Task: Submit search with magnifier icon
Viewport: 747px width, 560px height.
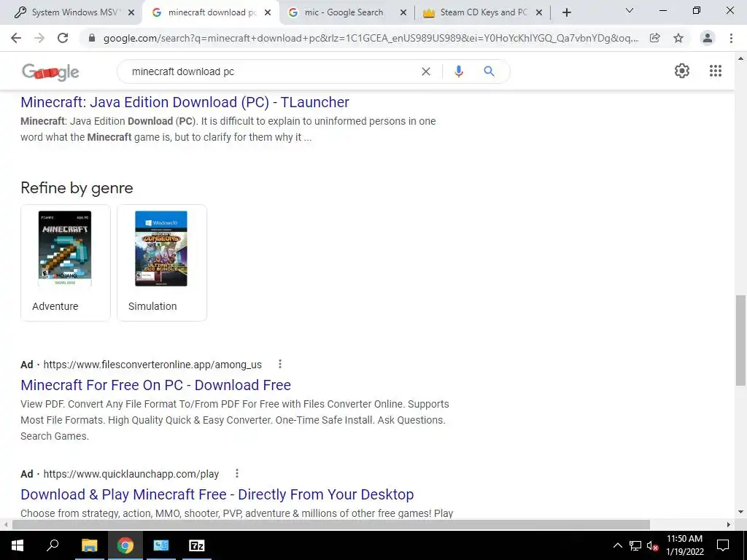Action: click(489, 71)
